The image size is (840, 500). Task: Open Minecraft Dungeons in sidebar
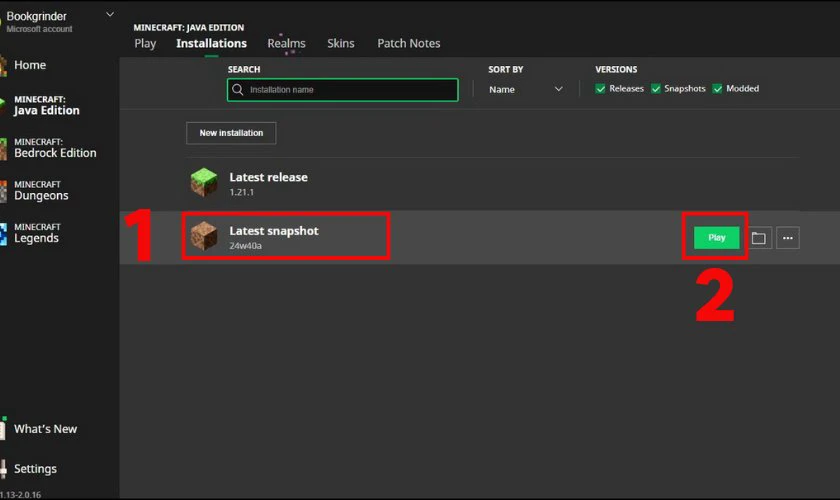41,191
